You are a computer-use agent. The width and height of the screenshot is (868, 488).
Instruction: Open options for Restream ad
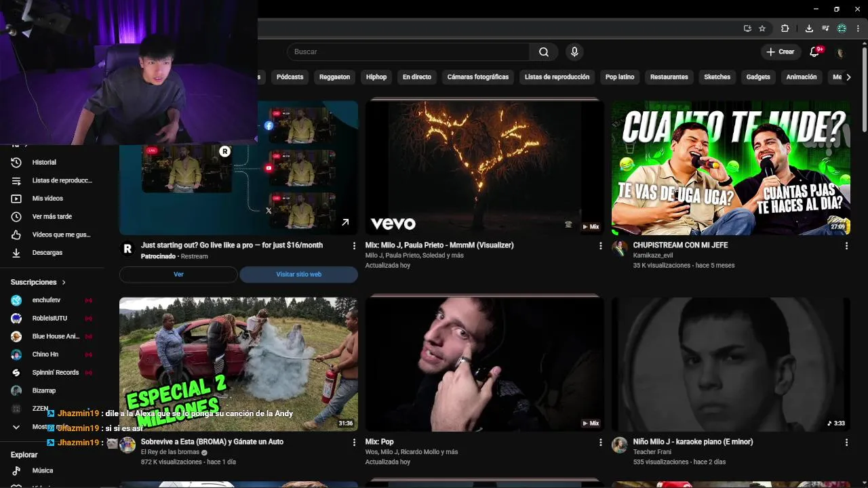click(354, 246)
